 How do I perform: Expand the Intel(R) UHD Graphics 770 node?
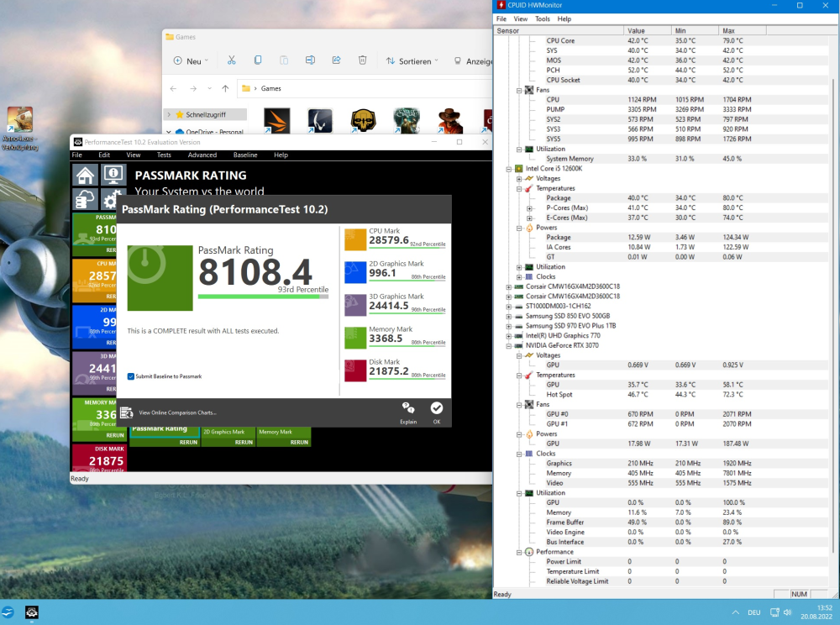(509, 335)
